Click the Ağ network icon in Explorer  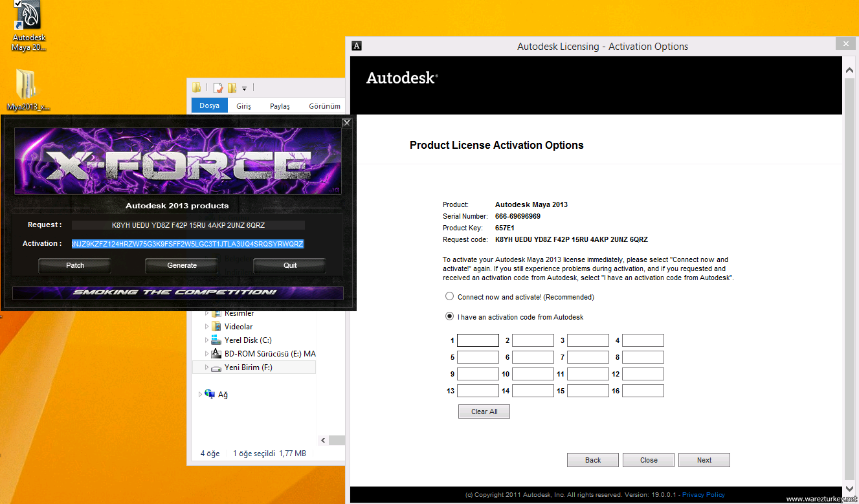click(209, 394)
